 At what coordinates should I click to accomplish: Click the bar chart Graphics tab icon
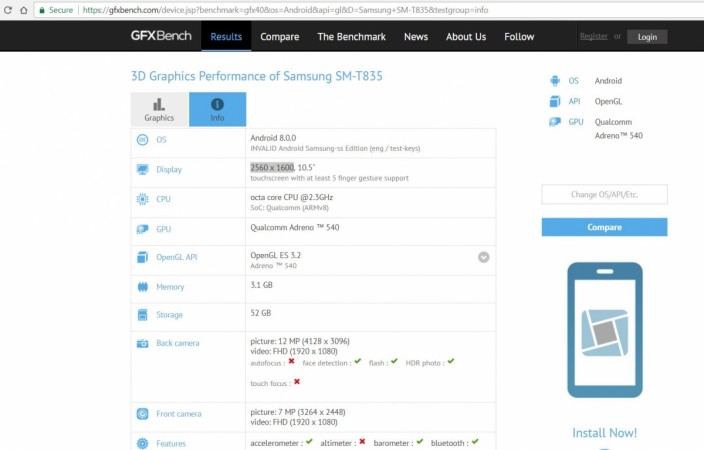pyautogui.click(x=159, y=104)
